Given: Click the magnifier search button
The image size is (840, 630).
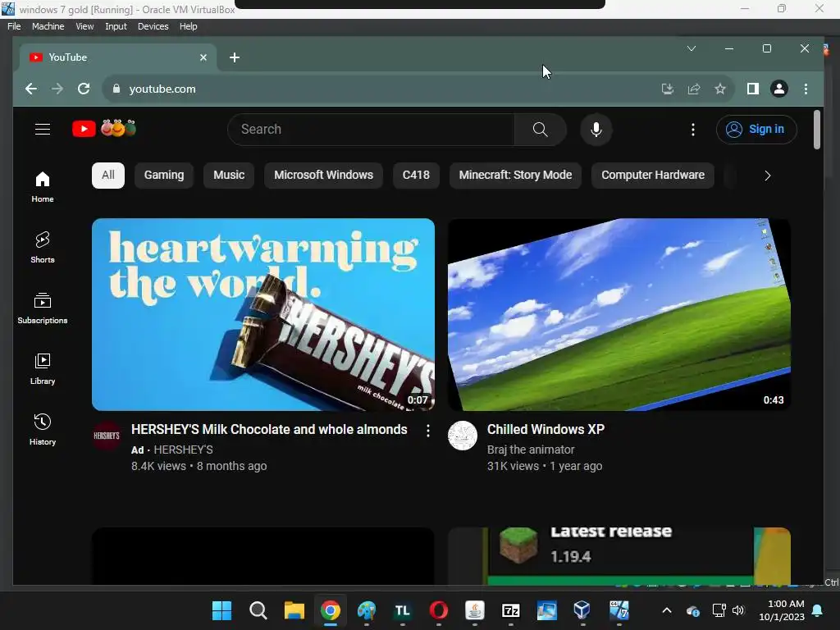Looking at the screenshot, I should (x=540, y=129).
